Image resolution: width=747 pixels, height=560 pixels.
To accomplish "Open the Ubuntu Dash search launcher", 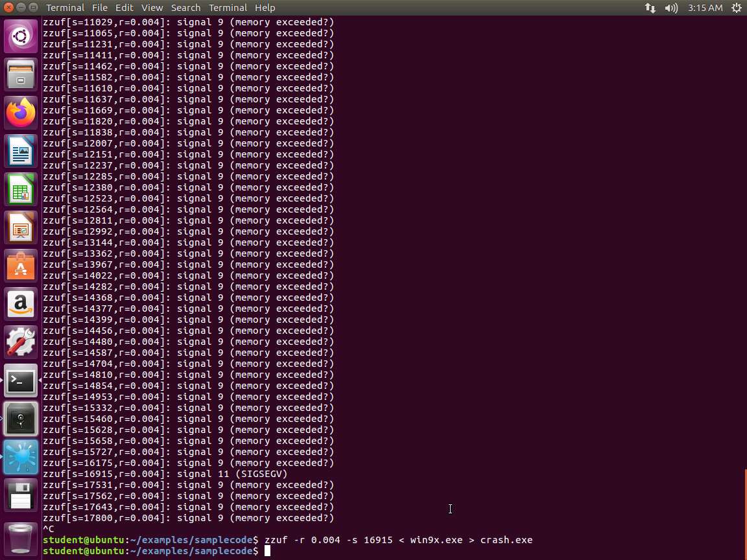I will click(21, 37).
